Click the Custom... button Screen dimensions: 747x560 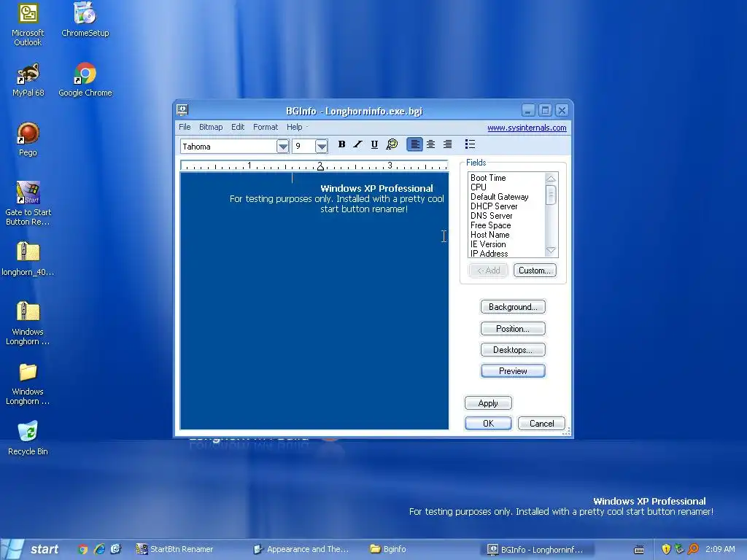(x=535, y=271)
